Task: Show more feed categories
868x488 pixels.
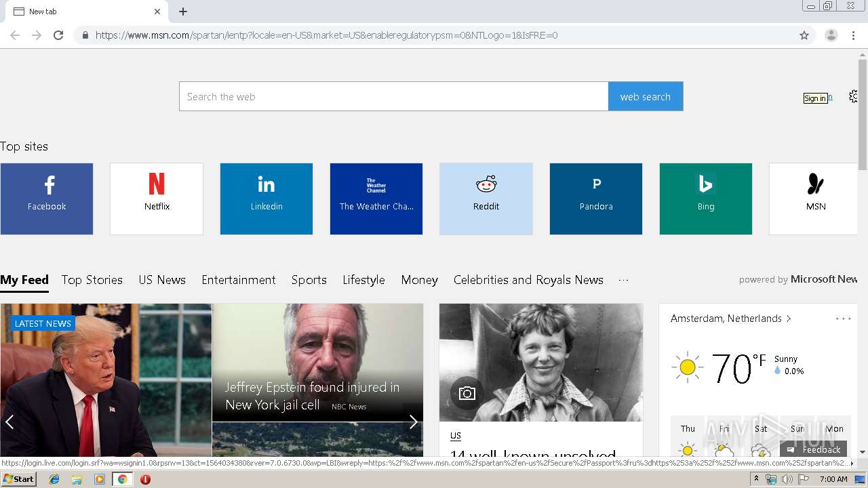Action: pyautogui.click(x=624, y=280)
